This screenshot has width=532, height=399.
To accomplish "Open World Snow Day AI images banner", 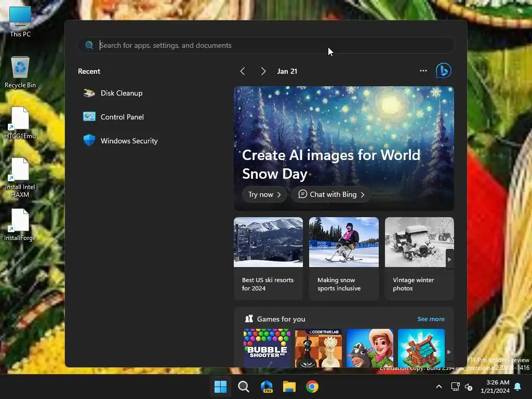I will pyautogui.click(x=344, y=148).
